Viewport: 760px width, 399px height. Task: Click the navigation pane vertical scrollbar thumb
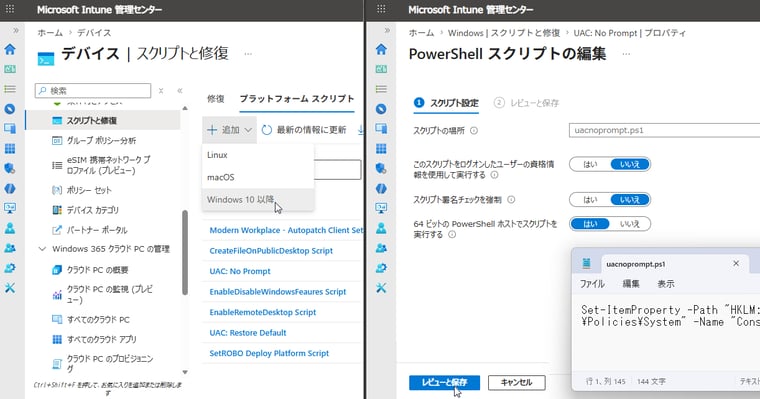185,252
